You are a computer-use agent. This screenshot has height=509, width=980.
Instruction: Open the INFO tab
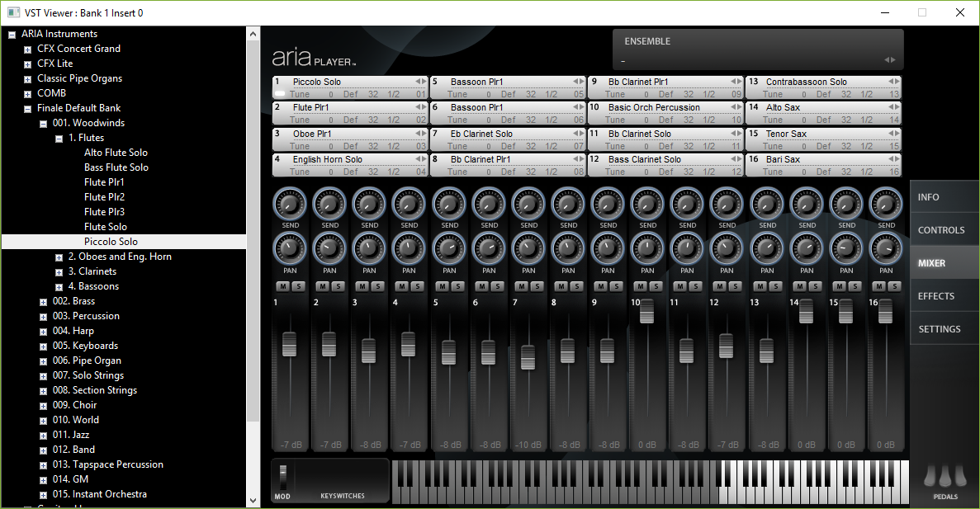(x=944, y=196)
